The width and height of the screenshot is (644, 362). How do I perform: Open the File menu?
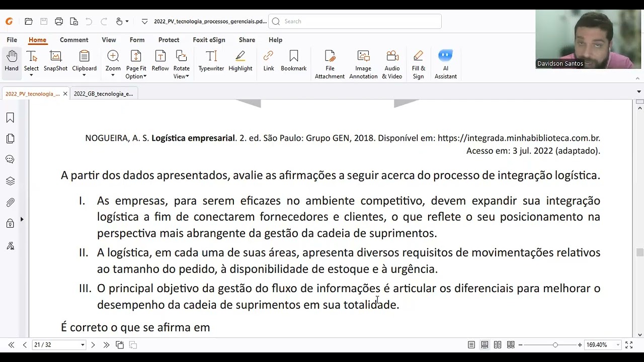point(12,40)
